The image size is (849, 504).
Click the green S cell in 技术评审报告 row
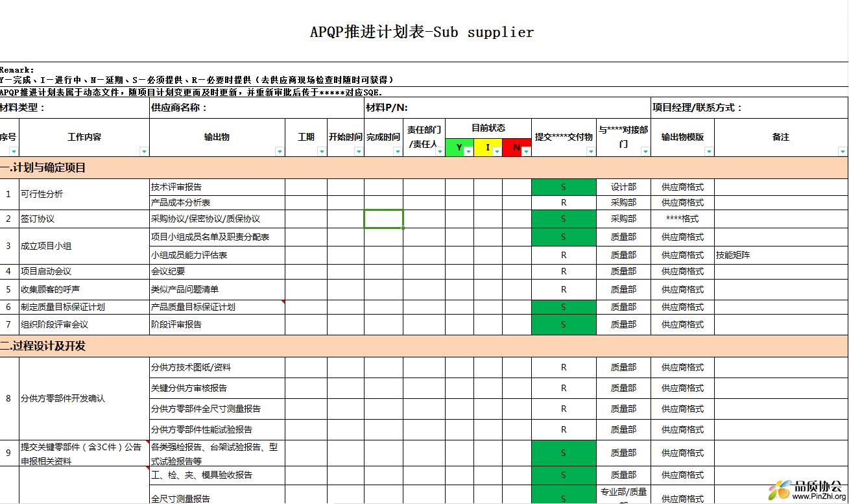tap(564, 187)
